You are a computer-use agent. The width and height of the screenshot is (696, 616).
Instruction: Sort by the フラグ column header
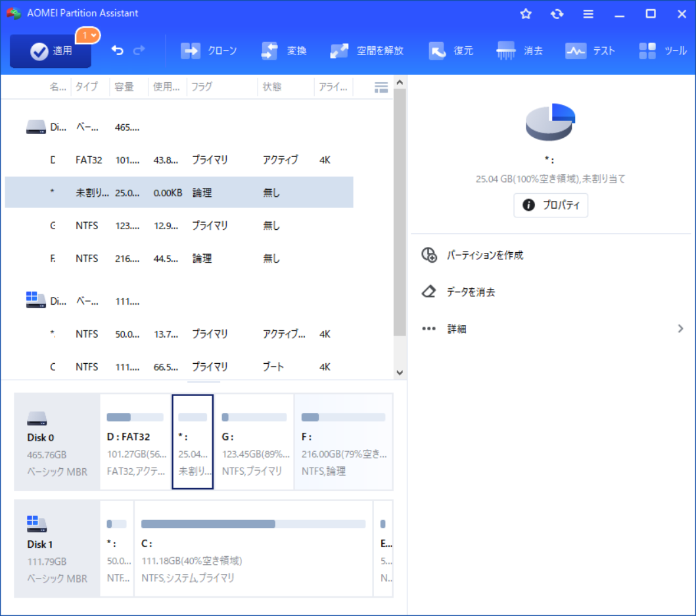click(202, 87)
